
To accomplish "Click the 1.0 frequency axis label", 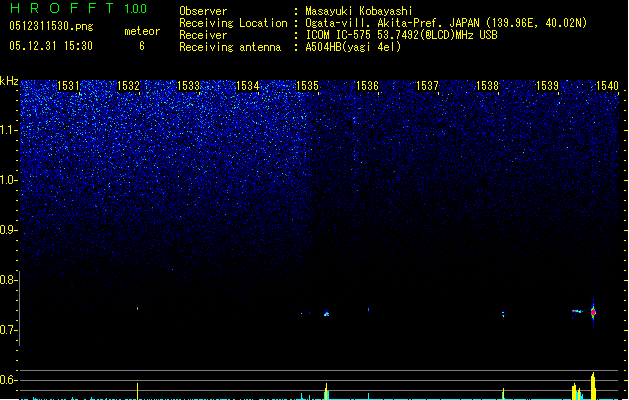I will pos(9,180).
